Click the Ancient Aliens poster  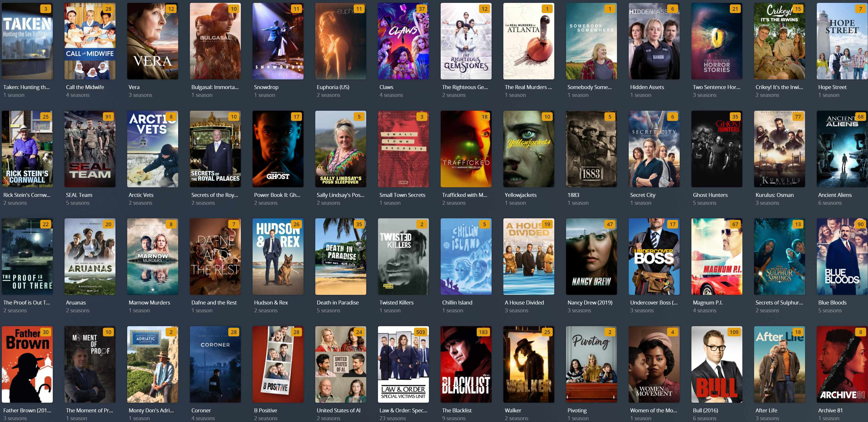click(842, 149)
